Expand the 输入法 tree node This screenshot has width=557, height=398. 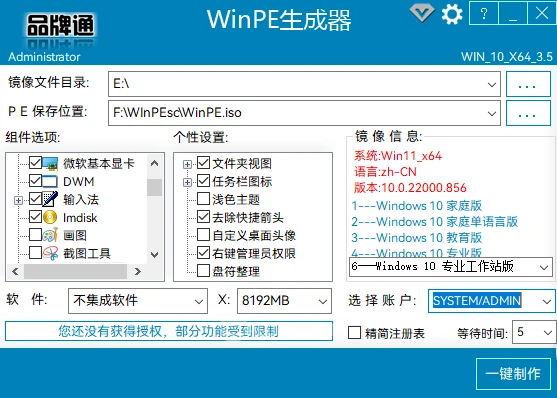pyautogui.click(x=18, y=200)
